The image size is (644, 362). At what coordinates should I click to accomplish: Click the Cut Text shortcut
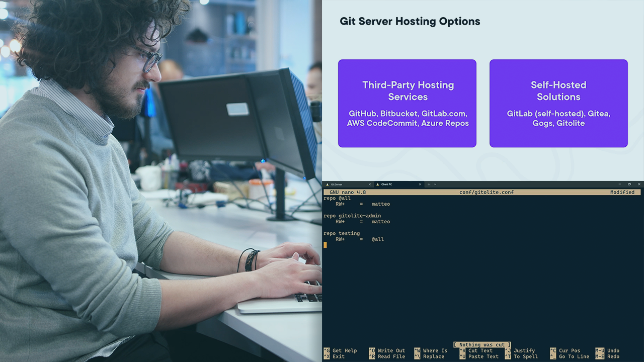point(481,350)
